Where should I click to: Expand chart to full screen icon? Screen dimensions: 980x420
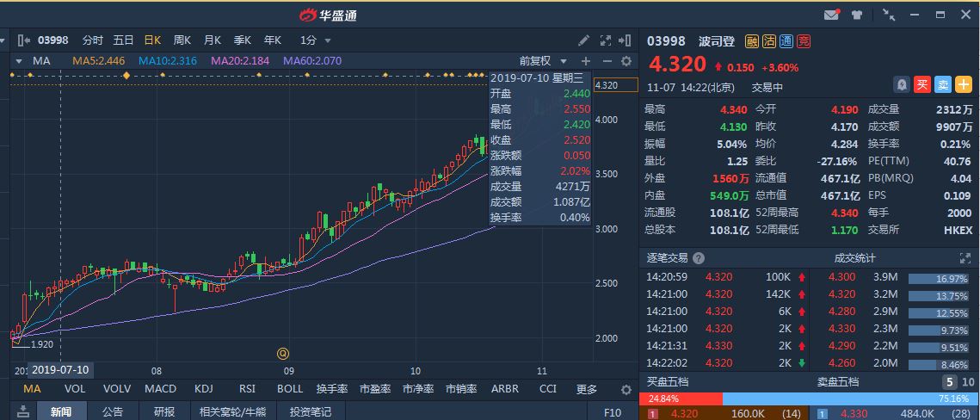click(605, 40)
